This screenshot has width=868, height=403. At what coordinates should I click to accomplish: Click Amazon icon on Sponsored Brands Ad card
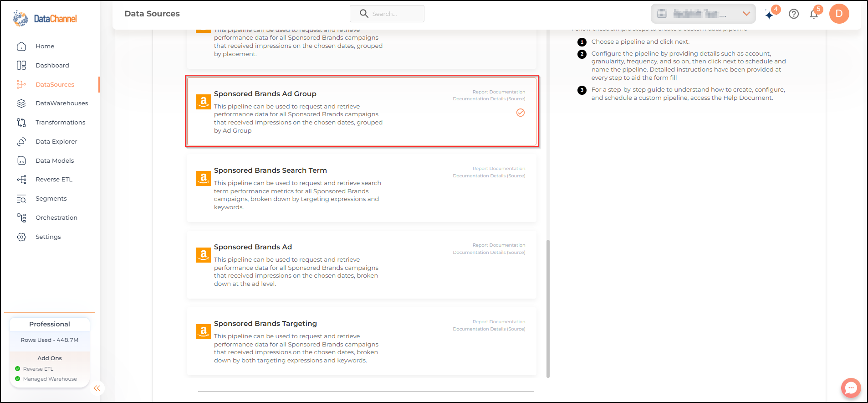(x=203, y=255)
